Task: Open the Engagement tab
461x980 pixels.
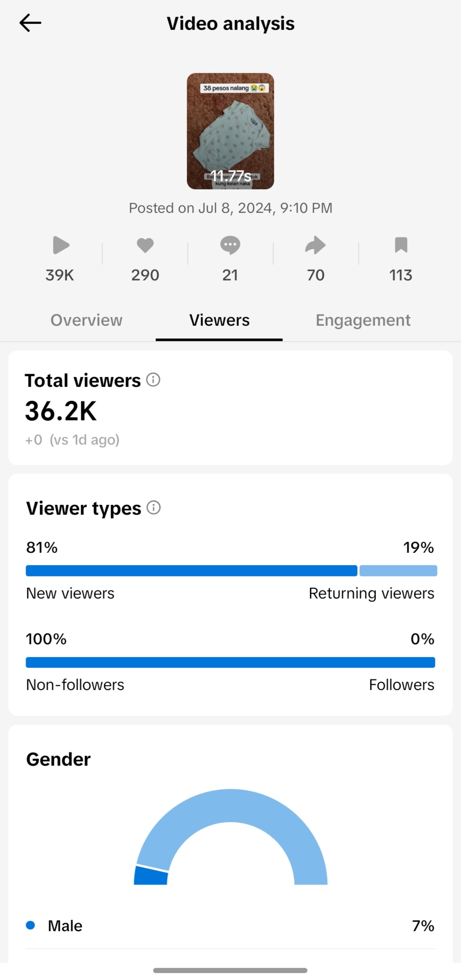Action: 363,320
